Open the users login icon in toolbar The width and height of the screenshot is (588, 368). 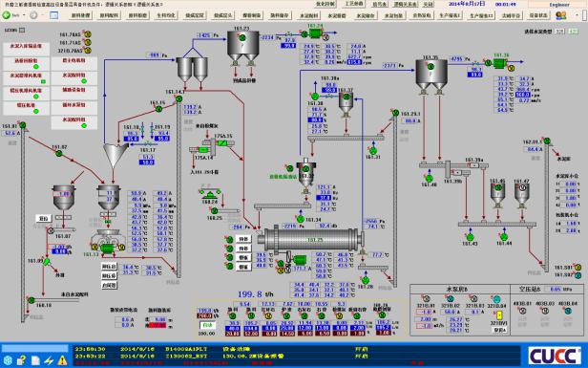(561, 15)
